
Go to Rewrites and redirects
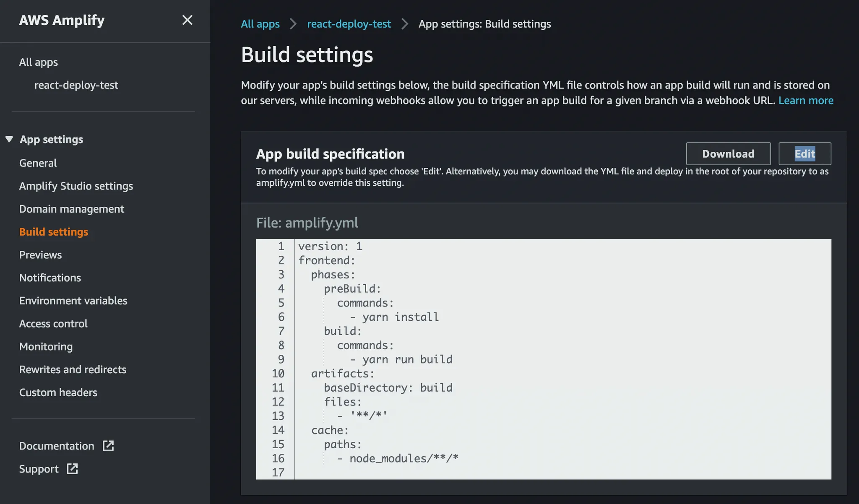coord(73,369)
